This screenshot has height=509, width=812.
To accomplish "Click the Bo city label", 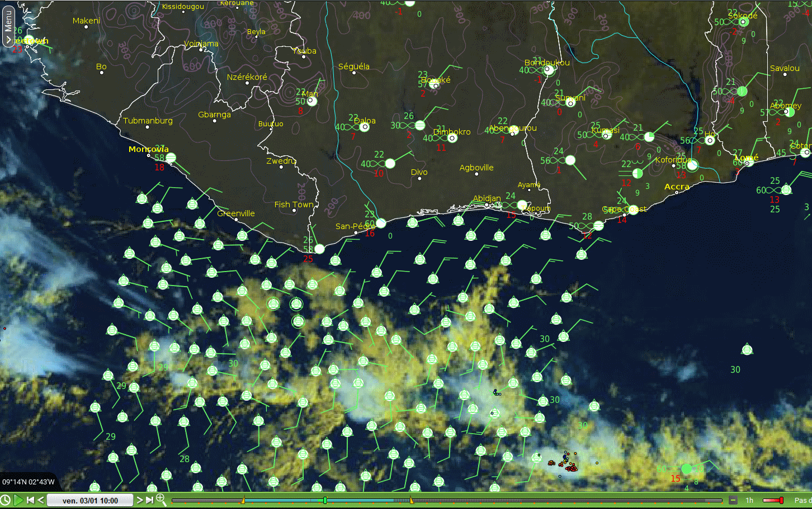I will [x=101, y=66].
